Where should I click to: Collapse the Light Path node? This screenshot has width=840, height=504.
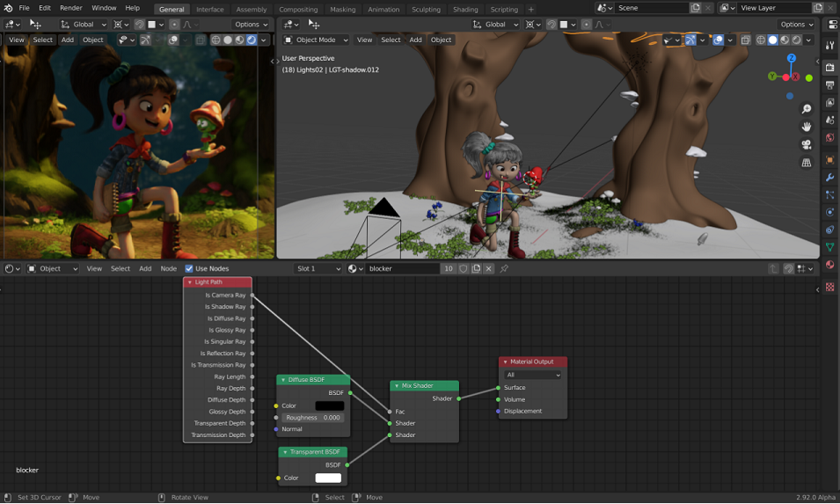[190, 282]
